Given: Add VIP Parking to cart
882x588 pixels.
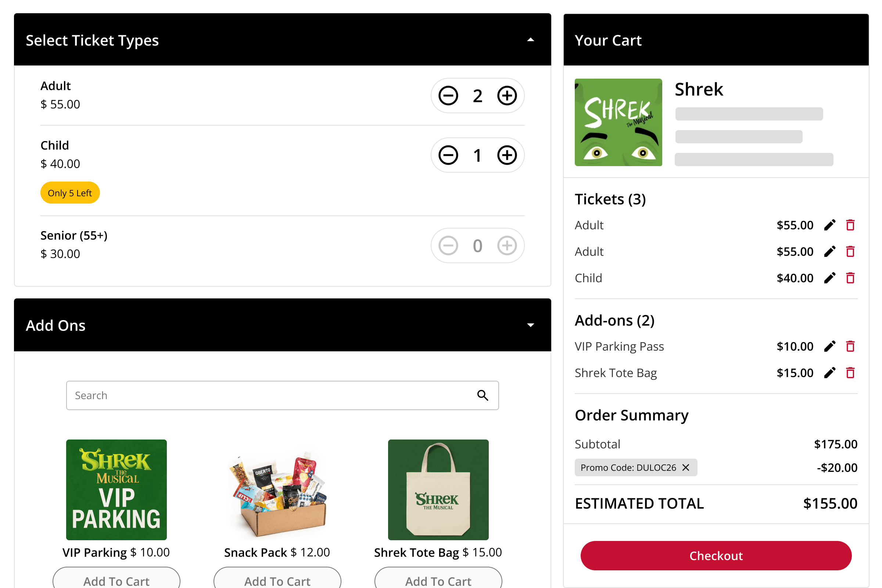Looking at the screenshot, I should tap(116, 578).
